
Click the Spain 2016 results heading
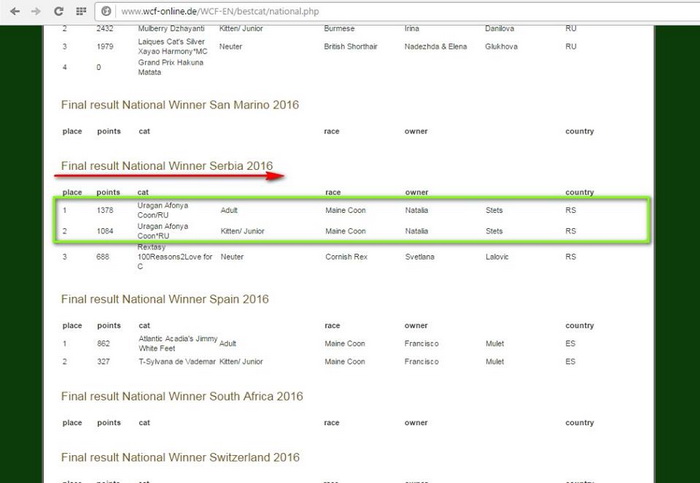coord(164,299)
